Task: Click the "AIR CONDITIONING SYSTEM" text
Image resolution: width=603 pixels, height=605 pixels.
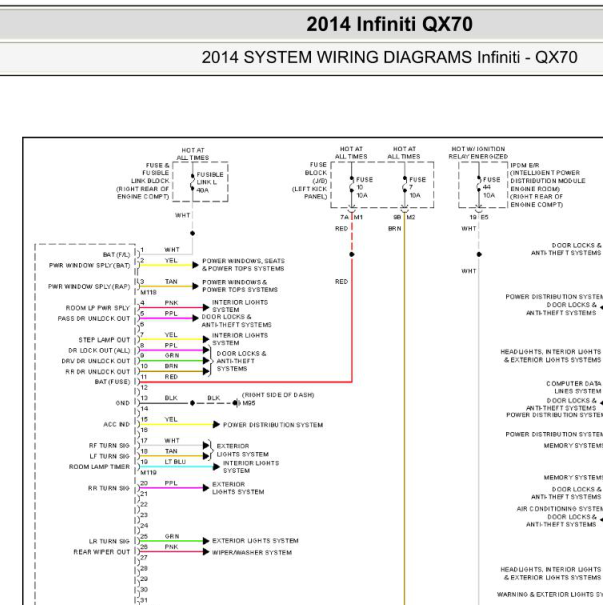Action: tap(560, 509)
